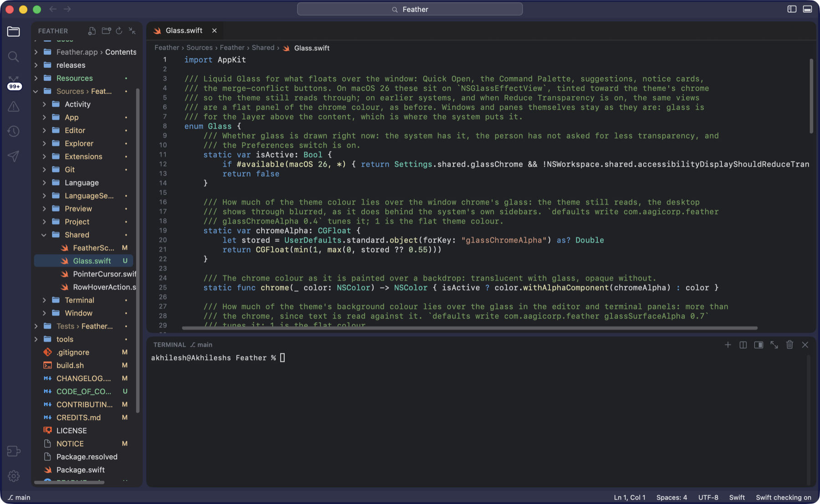Screen dimensions: 820x504
Task: Click the editor horizontal scrollbar
Action: 469,328
